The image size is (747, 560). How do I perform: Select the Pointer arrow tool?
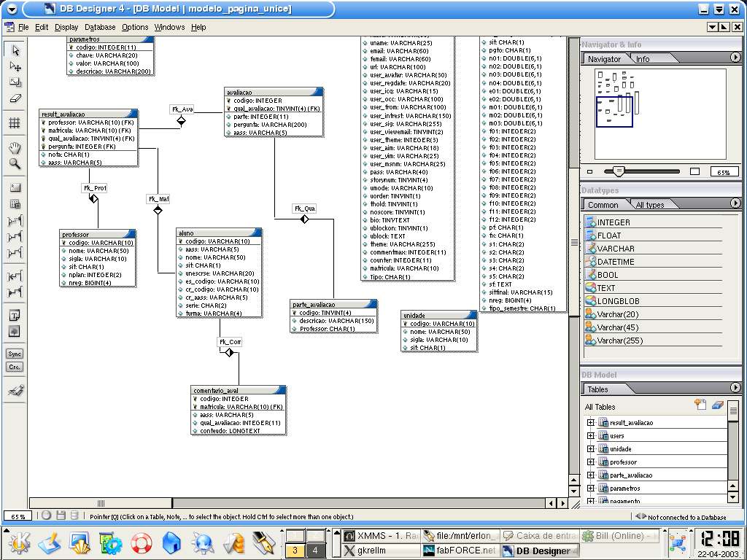[x=15, y=50]
